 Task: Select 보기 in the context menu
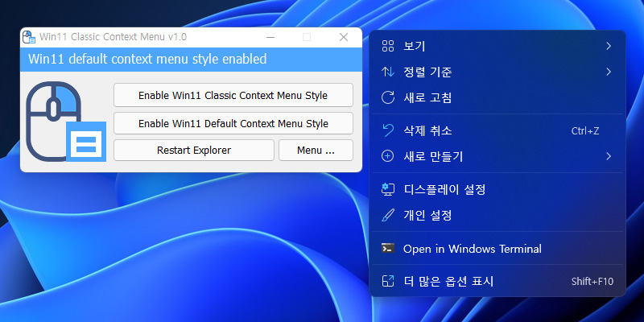(x=497, y=46)
